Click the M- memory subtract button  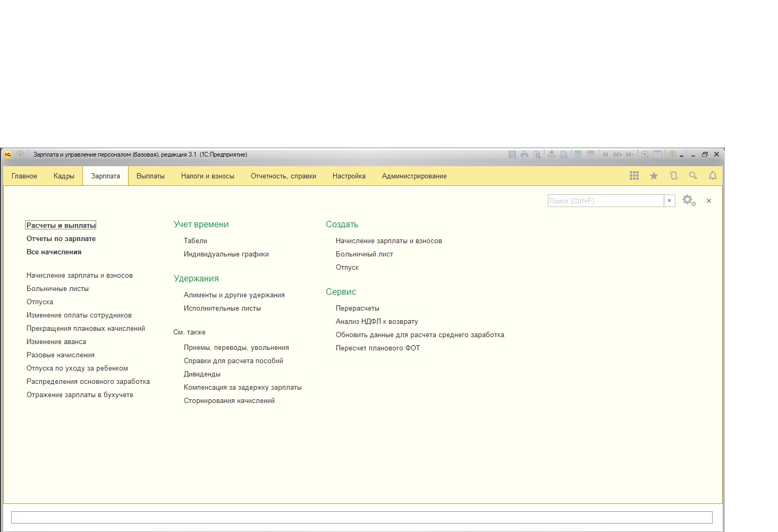[630, 155]
